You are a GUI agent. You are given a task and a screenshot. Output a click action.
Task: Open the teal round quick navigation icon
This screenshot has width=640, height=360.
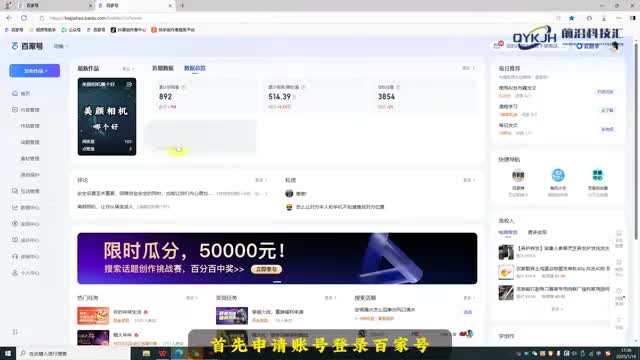pyautogui.click(x=598, y=176)
